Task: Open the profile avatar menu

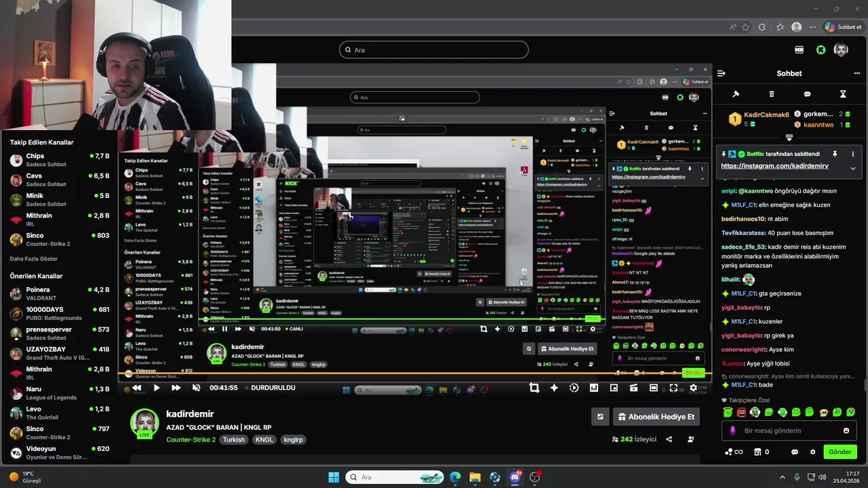Action: [x=841, y=49]
